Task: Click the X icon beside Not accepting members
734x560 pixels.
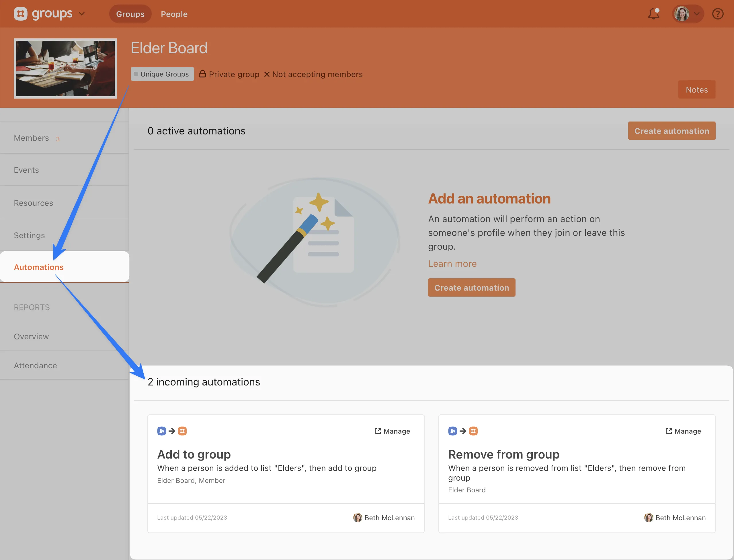Action: click(x=267, y=74)
